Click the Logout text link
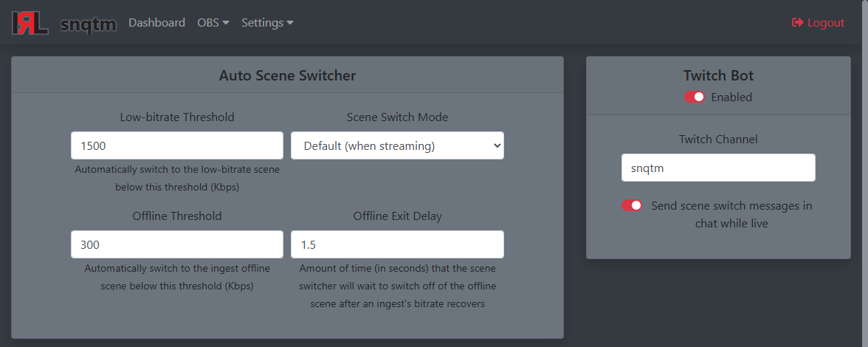 (826, 23)
